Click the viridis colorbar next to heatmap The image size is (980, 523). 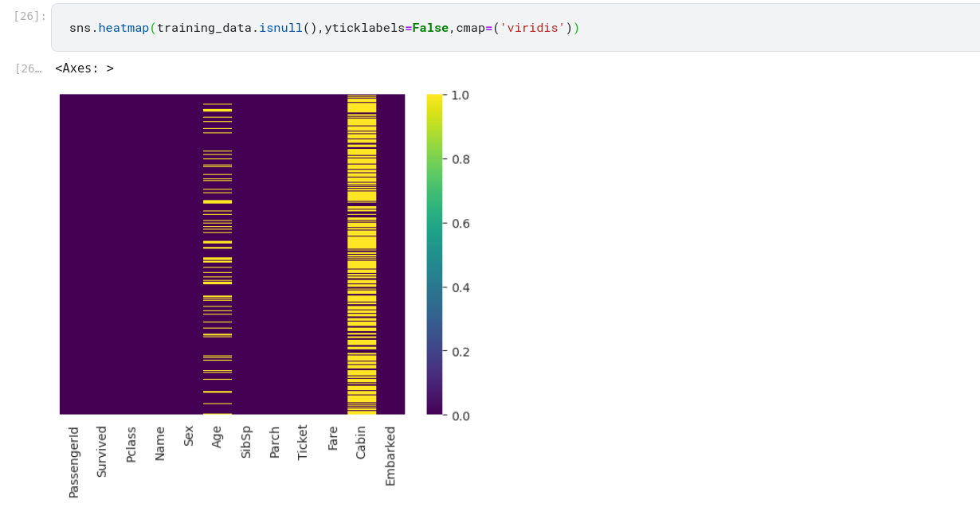(434, 255)
